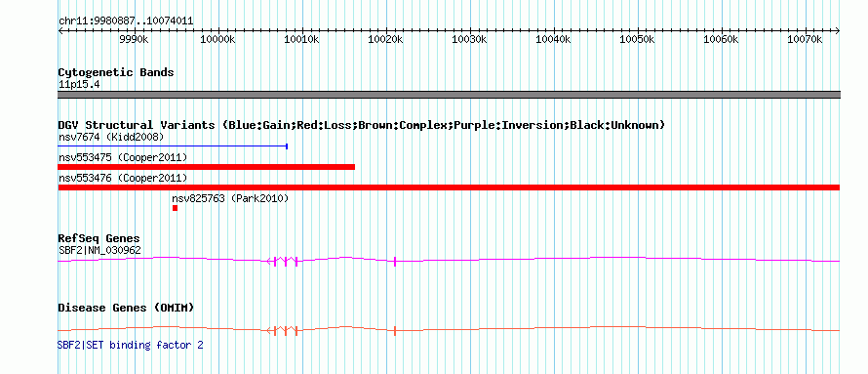The height and width of the screenshot is (374, 868).
Task: Select the DGV Structural Variants track title
Action: 361,125
